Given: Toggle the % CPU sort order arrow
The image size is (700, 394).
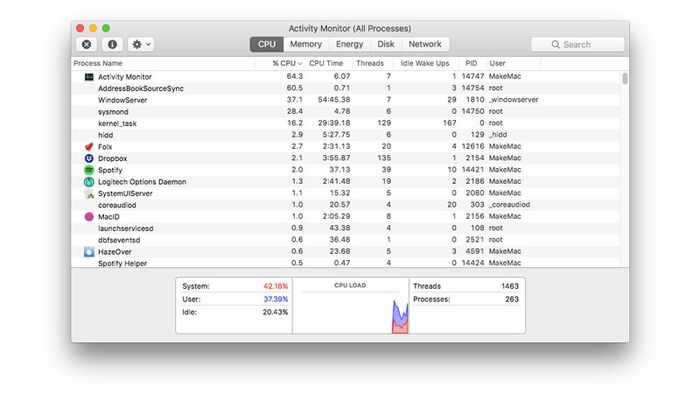Looking at the screenshot, I should [x=300, y=64].
